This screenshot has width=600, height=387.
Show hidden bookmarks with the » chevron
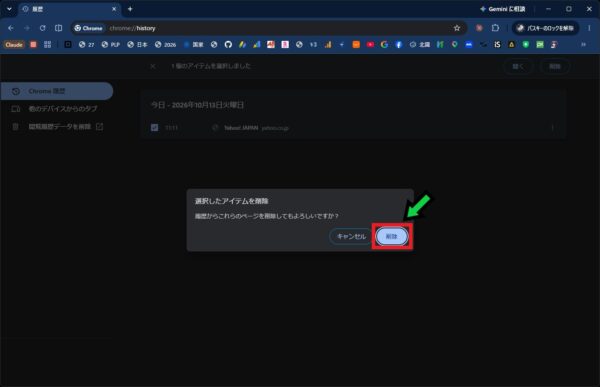pyautogui.click(x=584, y=44)
